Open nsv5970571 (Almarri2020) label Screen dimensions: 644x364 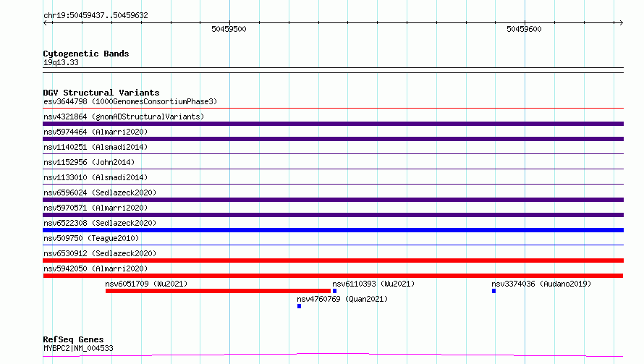pos(96,208)
